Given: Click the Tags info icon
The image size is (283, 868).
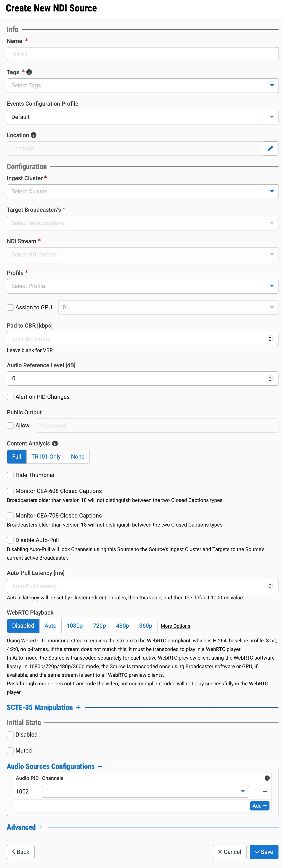Looking at the screenshot, I should (29, 72).
